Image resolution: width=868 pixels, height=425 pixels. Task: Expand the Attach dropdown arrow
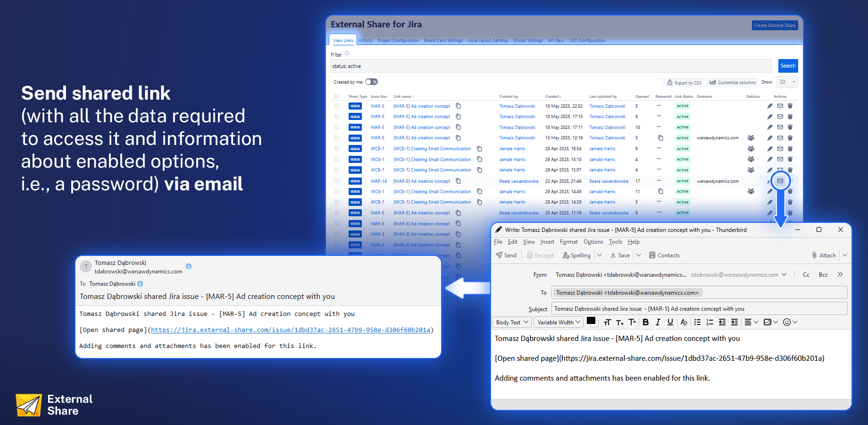coord(845,255)
